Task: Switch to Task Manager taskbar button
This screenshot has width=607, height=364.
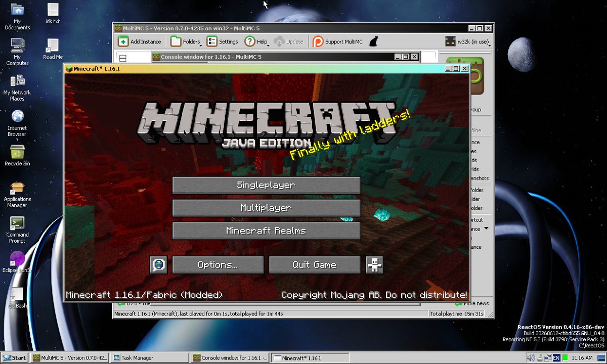Action: coord(151,358)
